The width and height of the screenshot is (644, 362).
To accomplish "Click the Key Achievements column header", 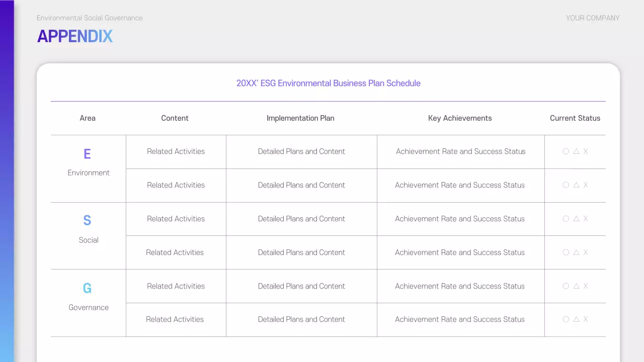I will click(x=460, y=118).
